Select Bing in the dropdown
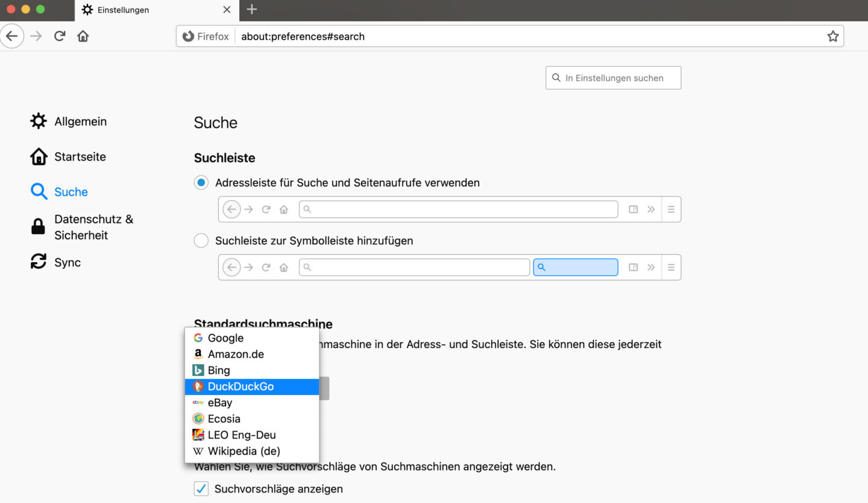The height and width of the screenshot is (503, 868). click(x=219, y=370)
